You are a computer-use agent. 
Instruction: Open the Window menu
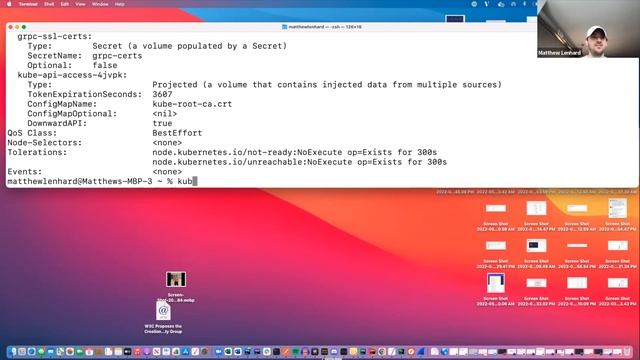coord(100,4)
